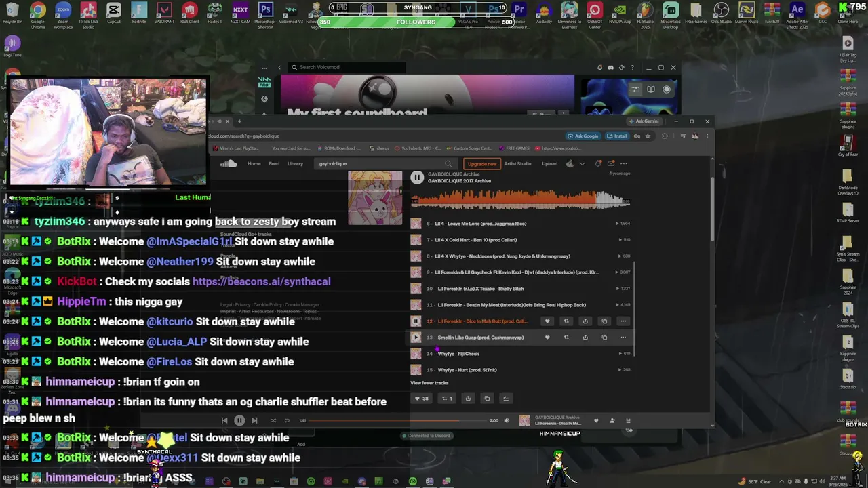
Task: Like track 12 Dicc In Mah Butt
Action: (x=547, y=321)
